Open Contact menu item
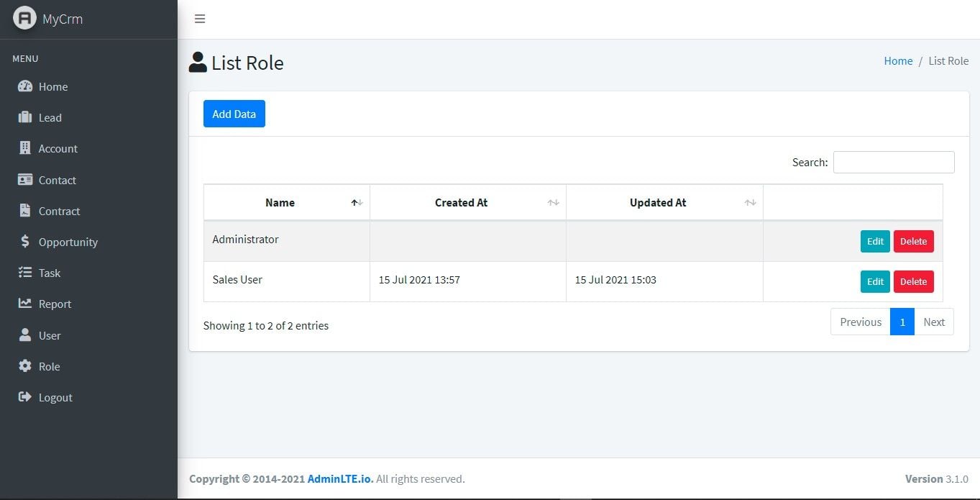 click(88, 180)
